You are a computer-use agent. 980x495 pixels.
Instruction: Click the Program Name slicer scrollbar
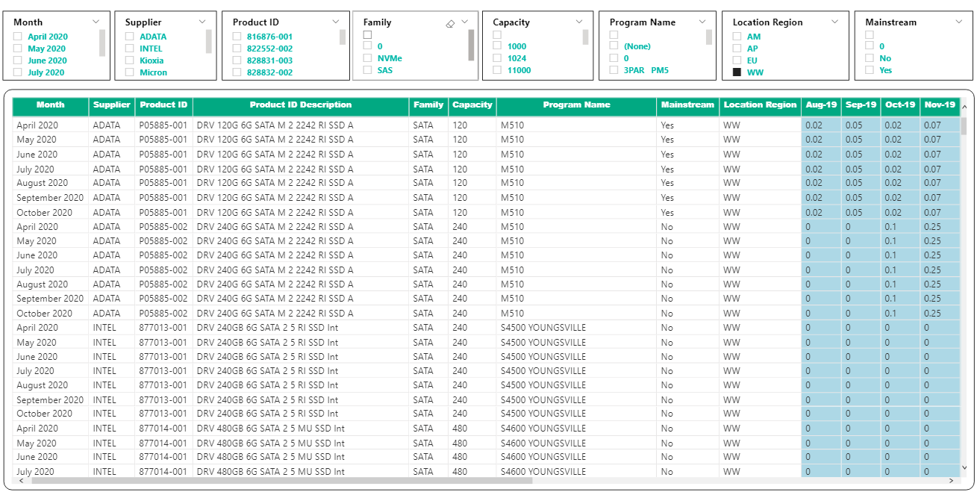click(x=709, y=37)
